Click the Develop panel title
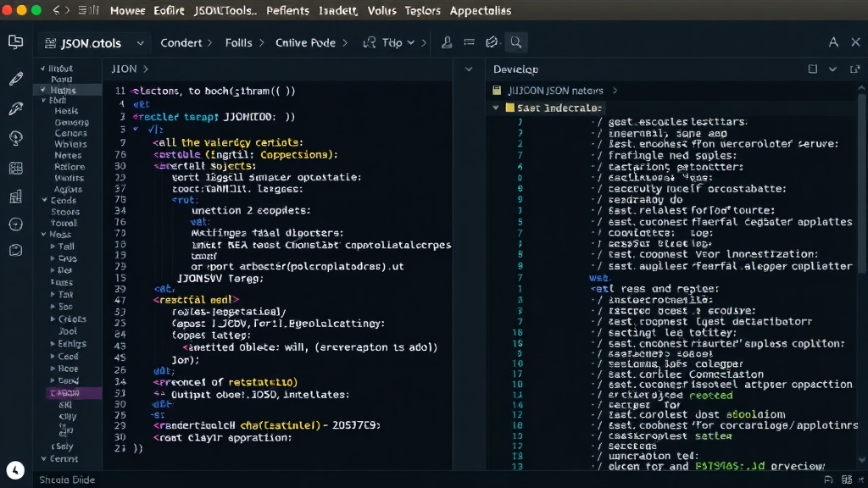 point(515,69)
